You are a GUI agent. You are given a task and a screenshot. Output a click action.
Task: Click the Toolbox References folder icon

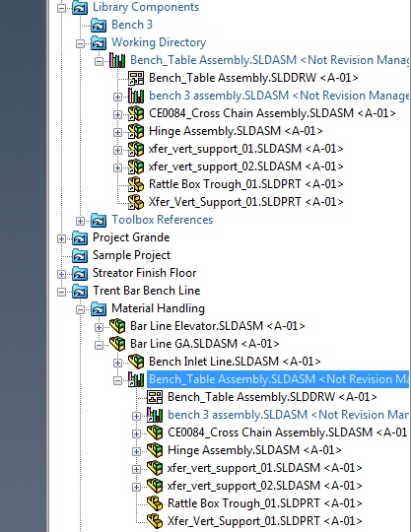pyautogui.click(x=99, y=221)
